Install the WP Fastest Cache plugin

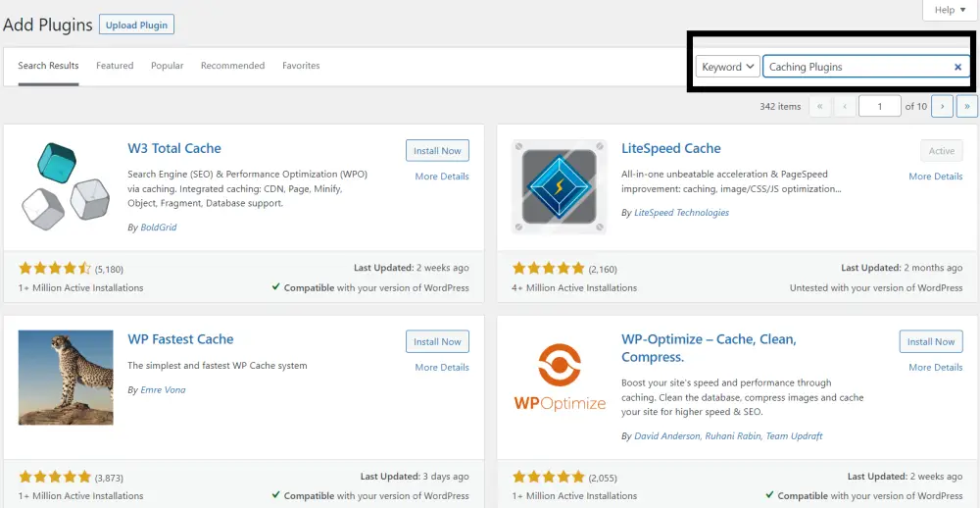437,341
